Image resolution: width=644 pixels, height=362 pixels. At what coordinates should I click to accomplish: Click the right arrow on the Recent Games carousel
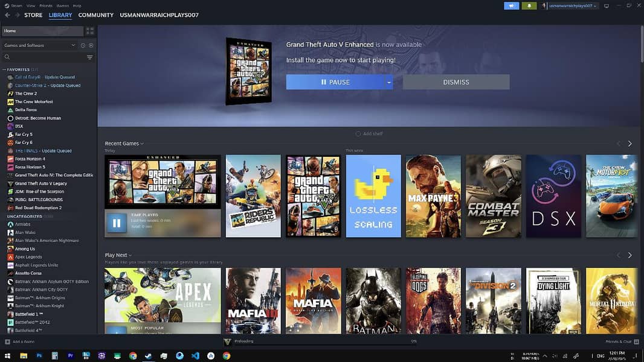click(630, 143)
